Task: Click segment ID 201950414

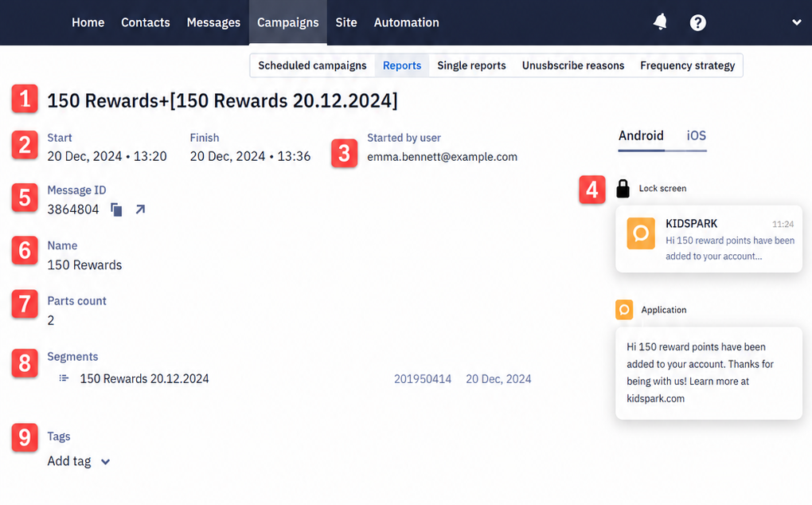Action: click(423, 378)
